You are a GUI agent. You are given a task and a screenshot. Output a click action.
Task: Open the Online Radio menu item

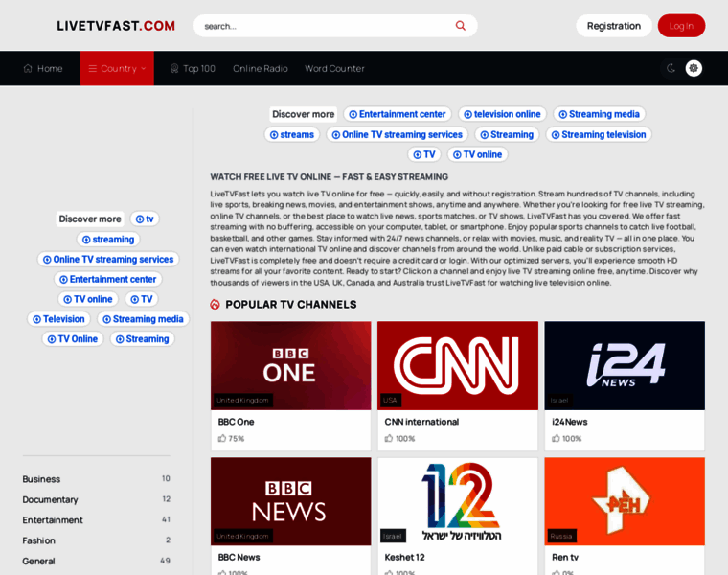pos(260,69)
